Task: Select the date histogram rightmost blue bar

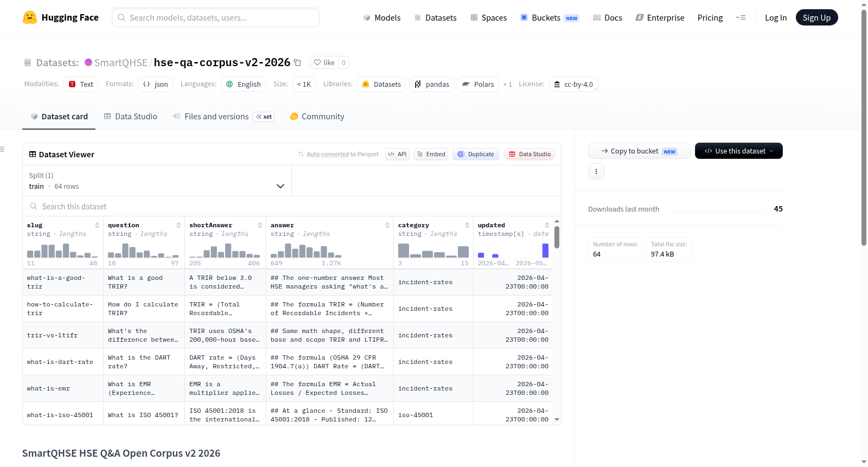Action: (x=545, y=251)
